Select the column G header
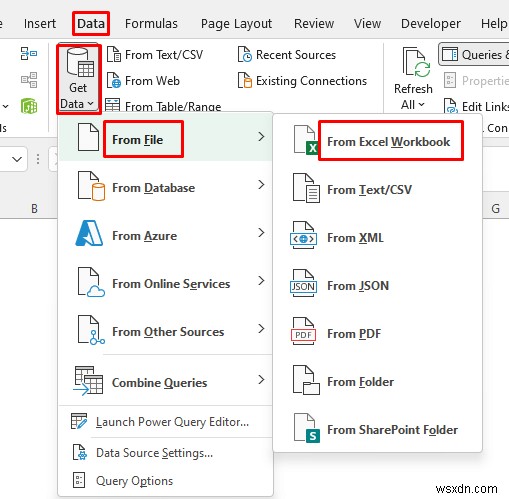Screen dimensions: 509x499 click(x=495, y=209)
